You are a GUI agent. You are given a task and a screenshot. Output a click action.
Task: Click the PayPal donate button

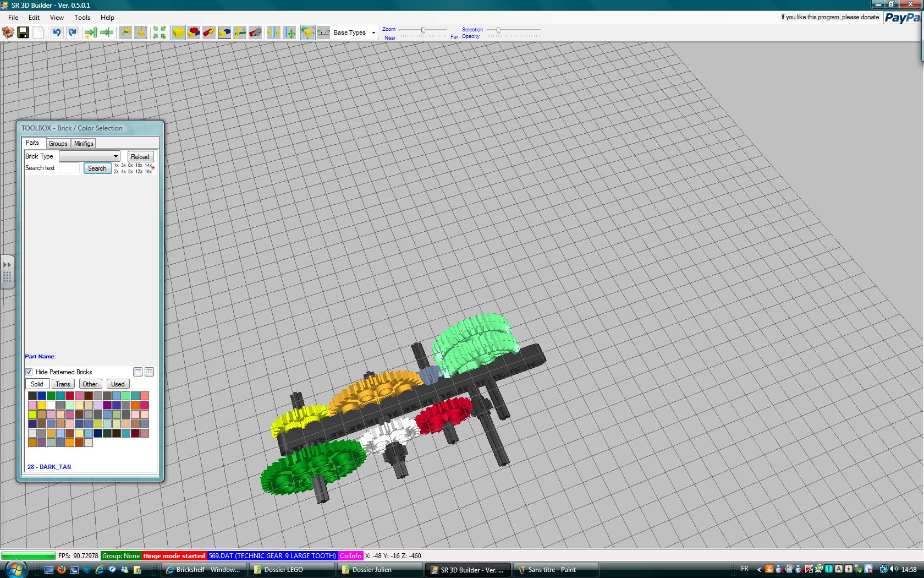click(903, 18)
